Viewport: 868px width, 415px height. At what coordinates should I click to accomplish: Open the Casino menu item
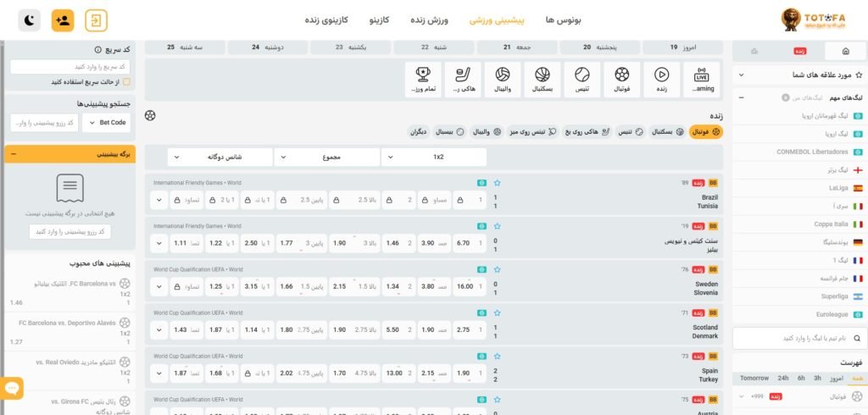click(380, 19)
